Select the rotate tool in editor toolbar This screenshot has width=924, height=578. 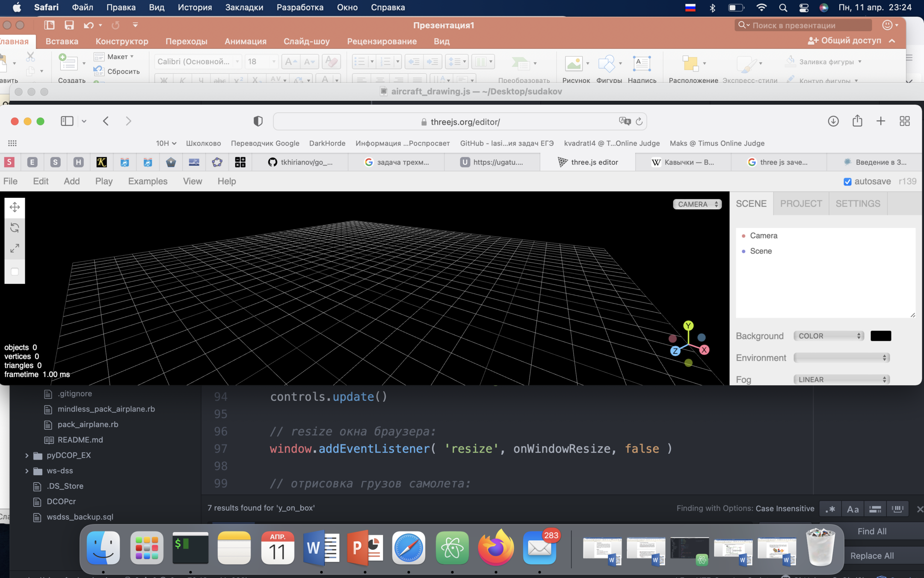pos(15,228)
